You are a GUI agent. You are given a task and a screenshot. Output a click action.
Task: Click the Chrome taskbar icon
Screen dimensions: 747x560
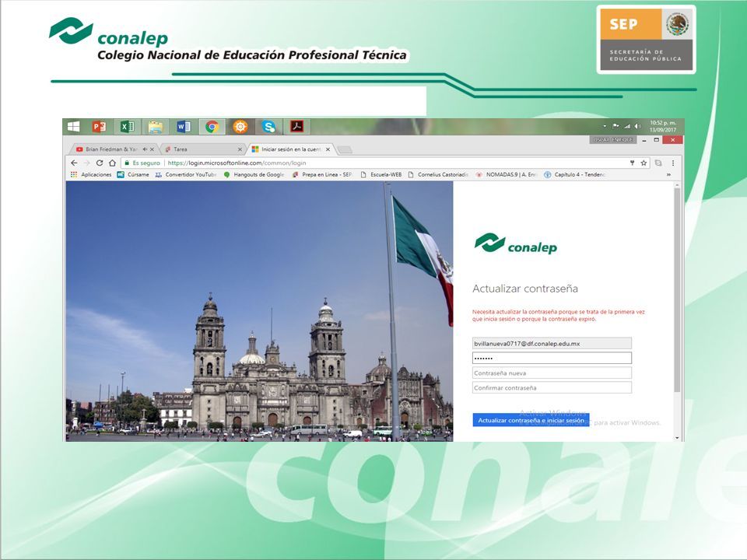point(212,127)
